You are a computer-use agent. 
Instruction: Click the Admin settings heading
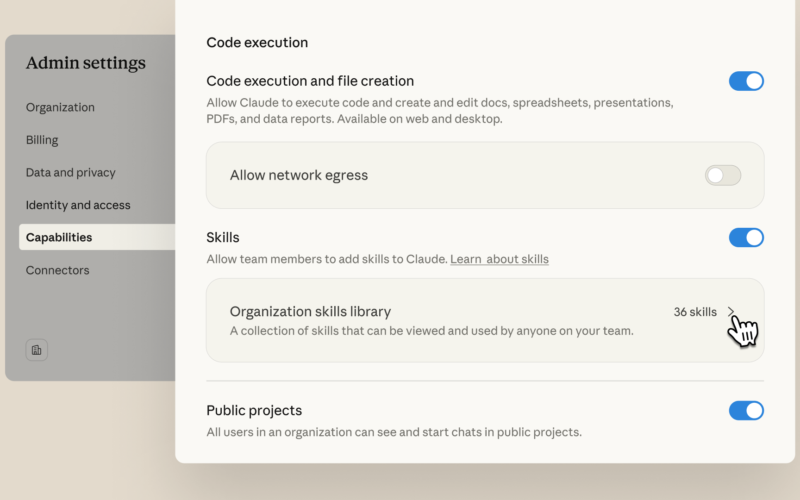[85, 63]
